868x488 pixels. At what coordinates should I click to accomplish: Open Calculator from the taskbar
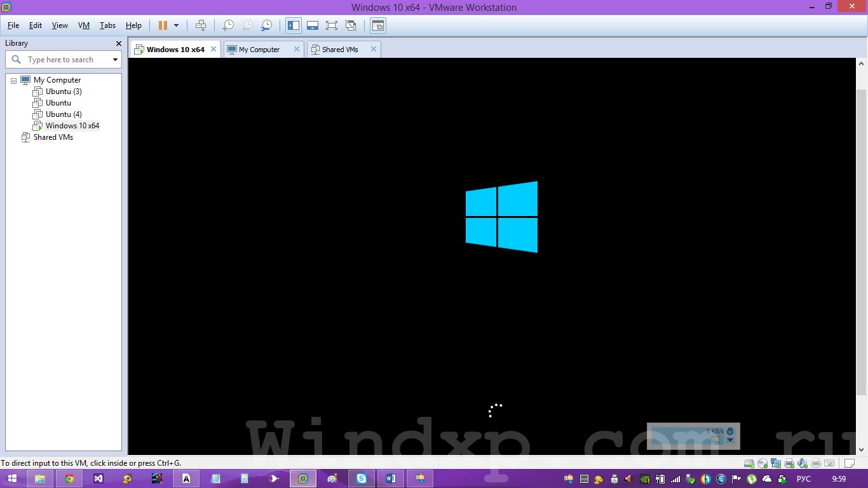(x=245, y=478)
